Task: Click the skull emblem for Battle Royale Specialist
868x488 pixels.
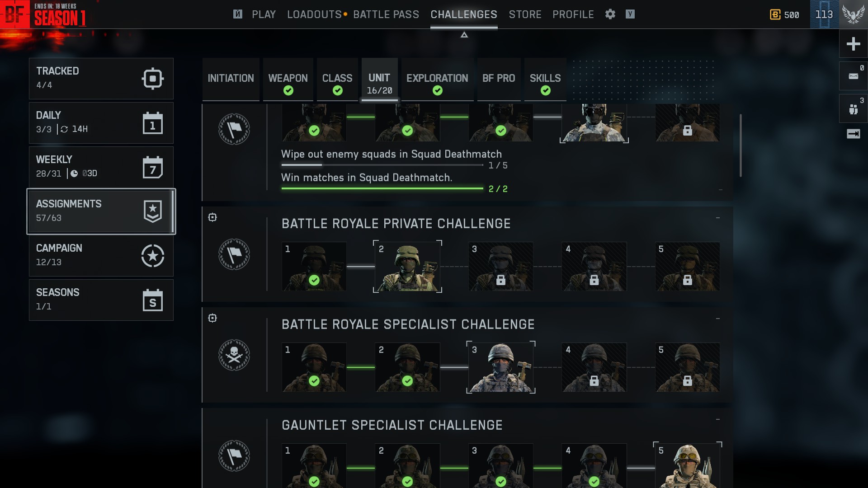Action: tap(234, 355)
